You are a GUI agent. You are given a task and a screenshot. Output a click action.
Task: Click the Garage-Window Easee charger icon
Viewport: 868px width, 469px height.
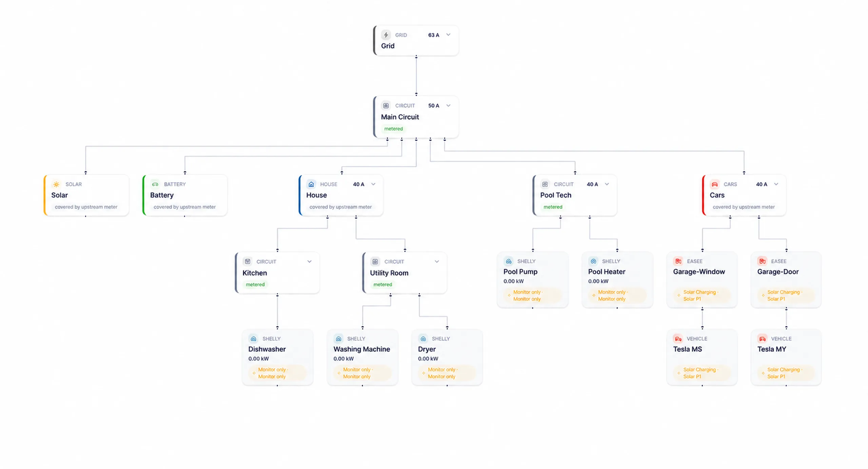(x=678, y=261)
